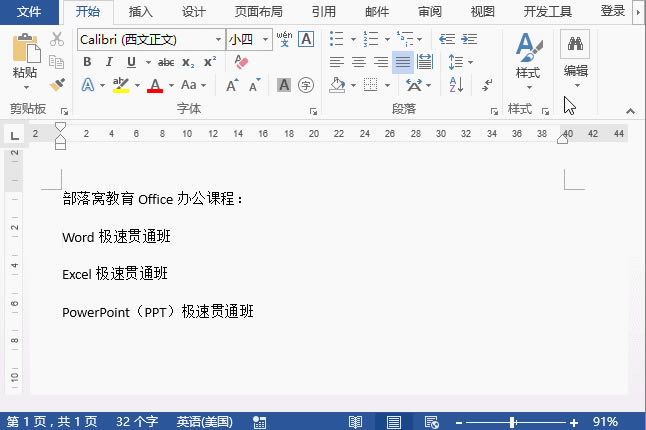
Task: Switch to 审阅 Review tab
Action: click(x=430, y=12)
